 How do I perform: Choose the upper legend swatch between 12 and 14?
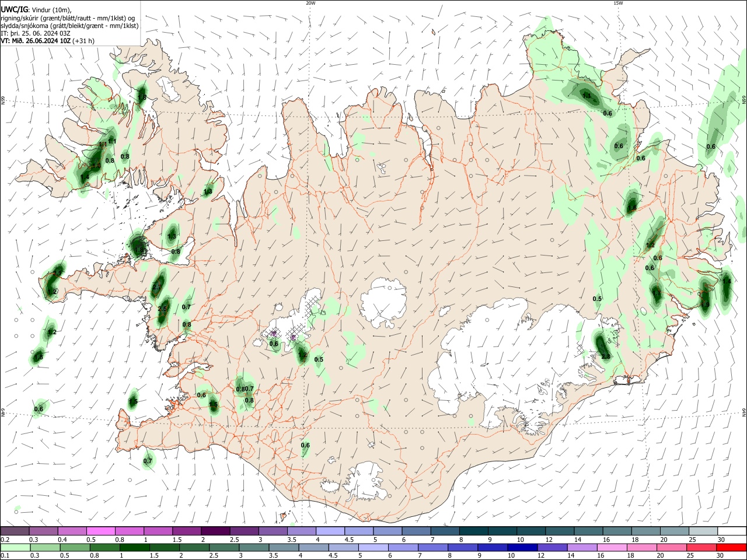click(559, 531)
